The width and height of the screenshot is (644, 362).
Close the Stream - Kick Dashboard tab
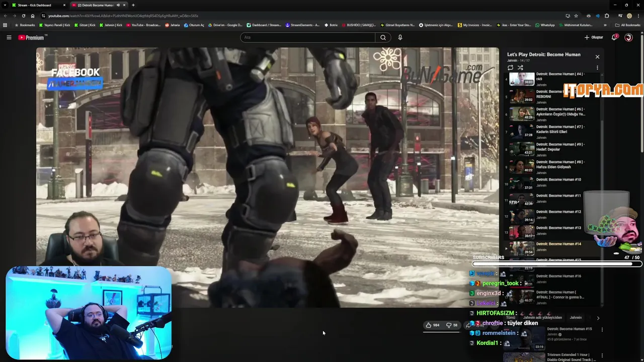(x=64, y=5)
